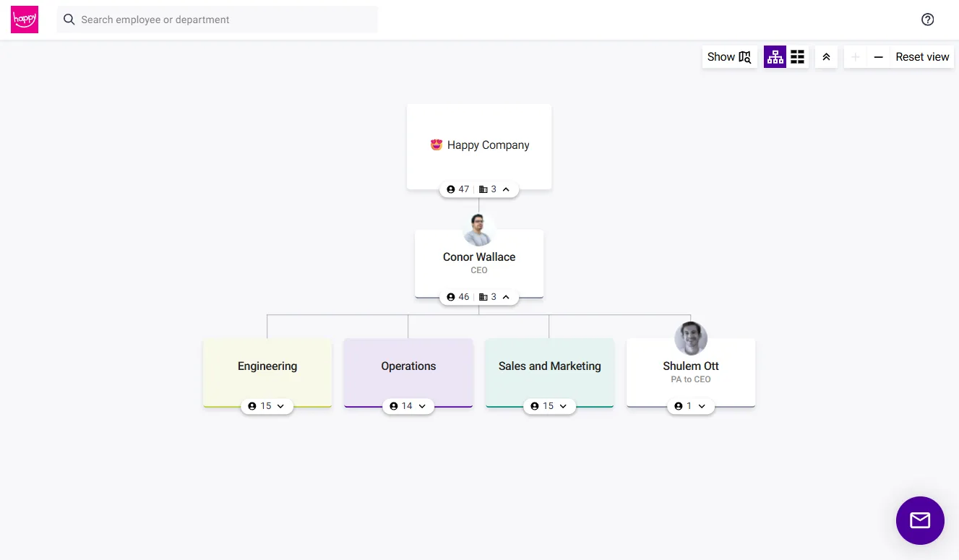Viewport: 959px width, 560px height.
Task: Click the heart-eyes emoji on Happy Company
Action: (x=437, y=145)
